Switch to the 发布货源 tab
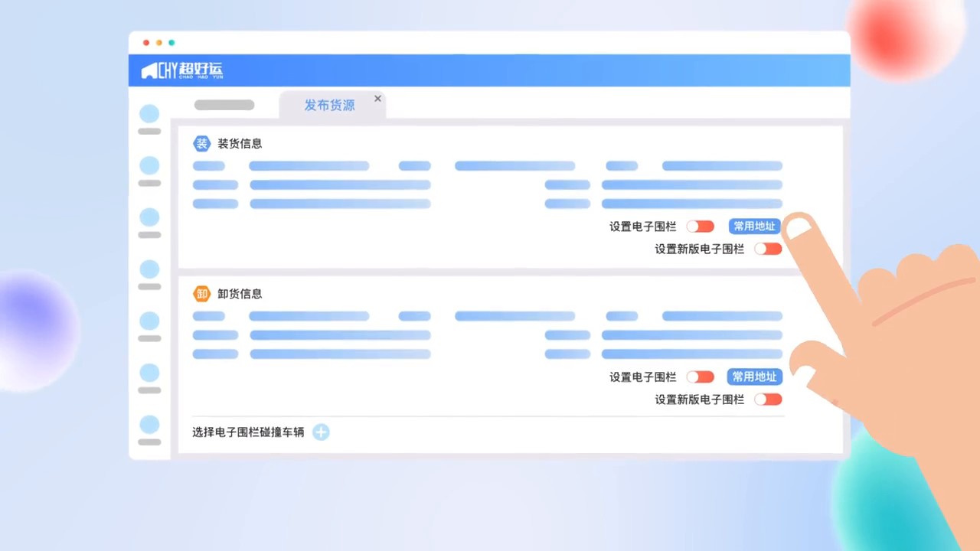The height and width of the screenshot is (551, 980). point(329,106)
